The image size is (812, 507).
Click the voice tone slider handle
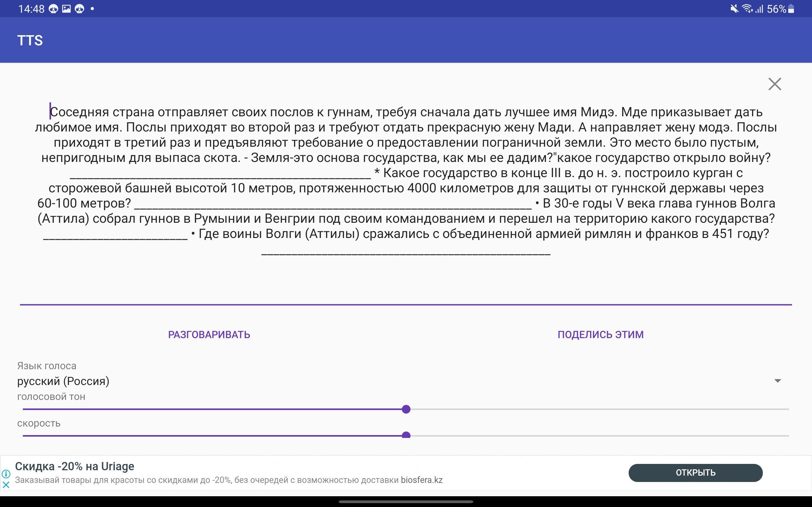[406, 409]
